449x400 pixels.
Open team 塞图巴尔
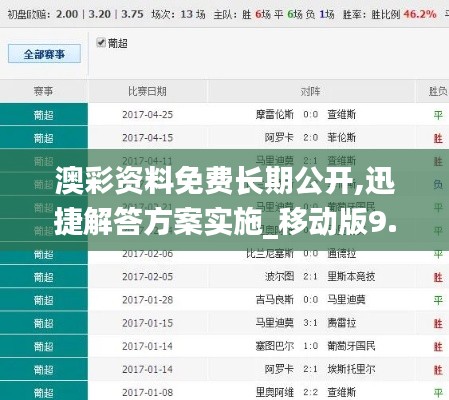coord(275,346)
